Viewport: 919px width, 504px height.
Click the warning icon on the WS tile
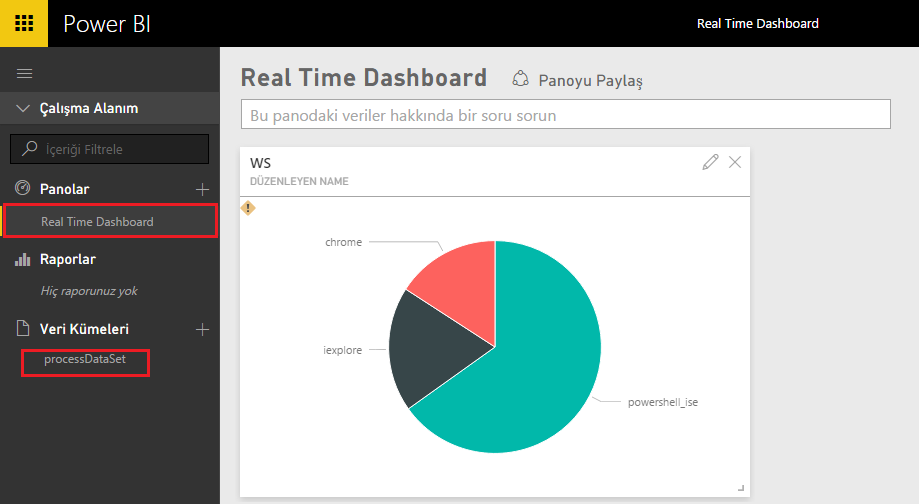click(x=248, y=208)
